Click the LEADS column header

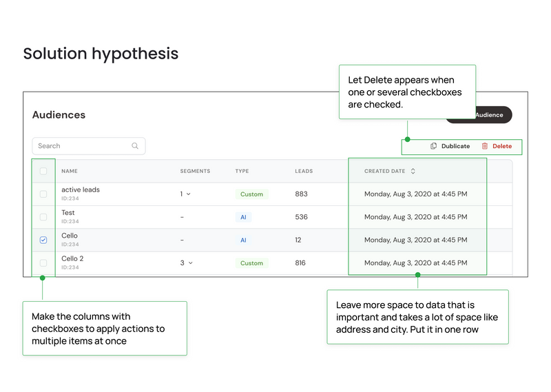click(x=304, y=172)
